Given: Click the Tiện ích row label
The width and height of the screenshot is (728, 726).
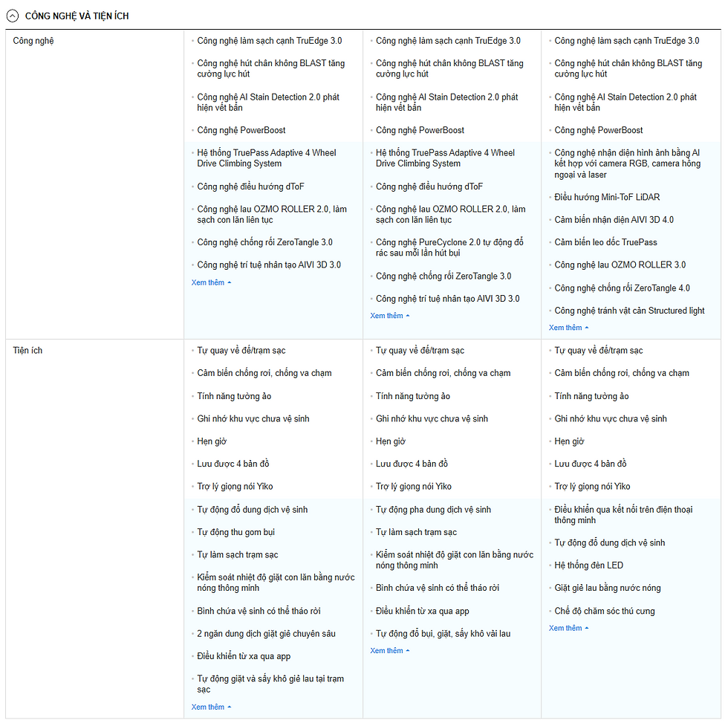Looking at the screenshot, I should point(27,350).
